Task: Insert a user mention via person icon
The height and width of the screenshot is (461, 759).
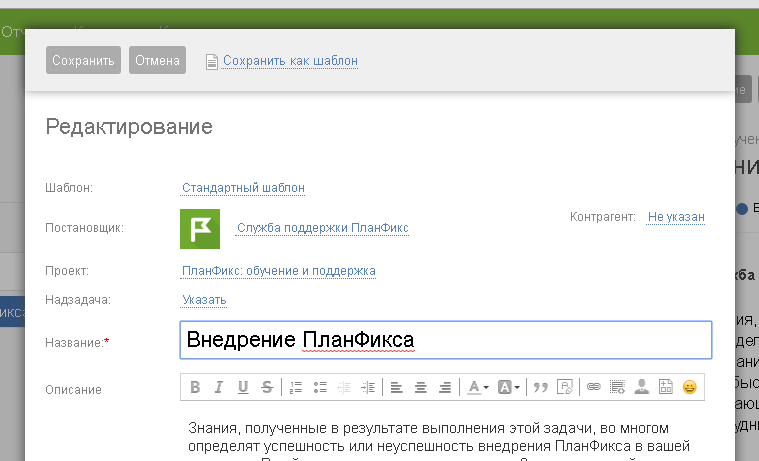Action: point(641,386)
